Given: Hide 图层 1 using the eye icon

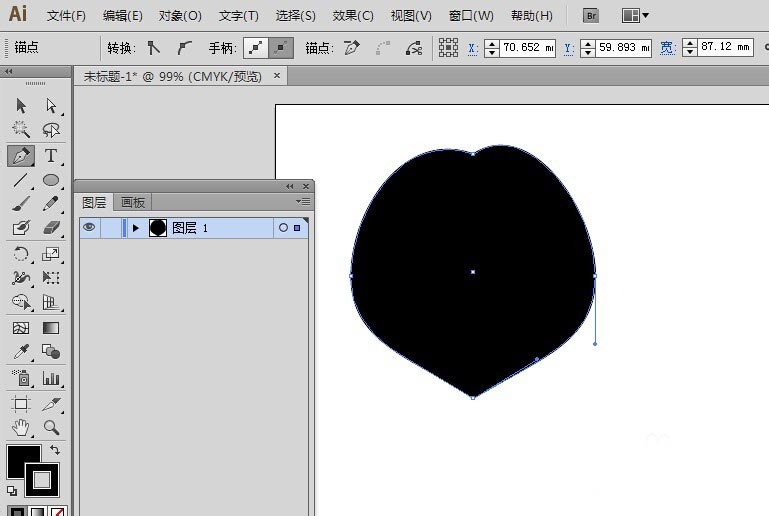Looking at the screenshot, I should click(89, 228).
